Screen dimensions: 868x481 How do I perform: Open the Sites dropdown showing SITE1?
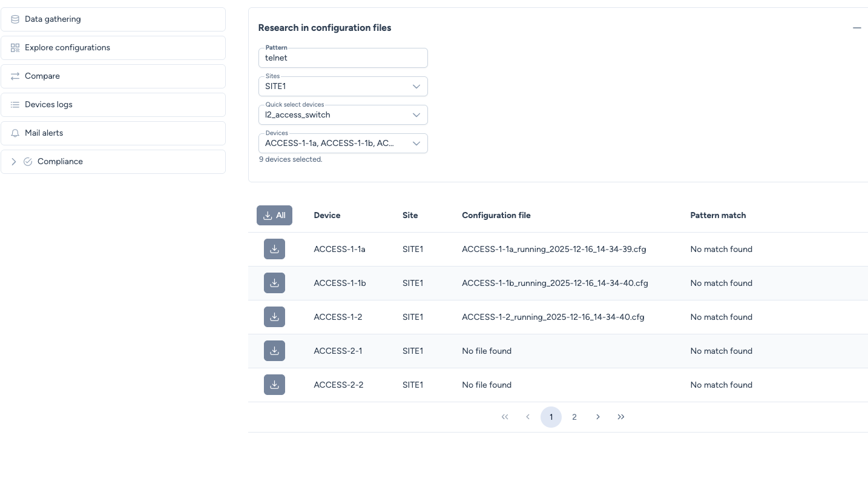[x=343, y=87]
